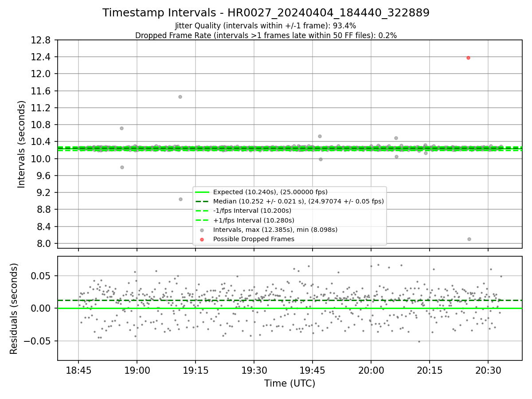Select the red possible dropped frame point near 12.4
This screenshot has height=399, width=532.
pos(468,58)
